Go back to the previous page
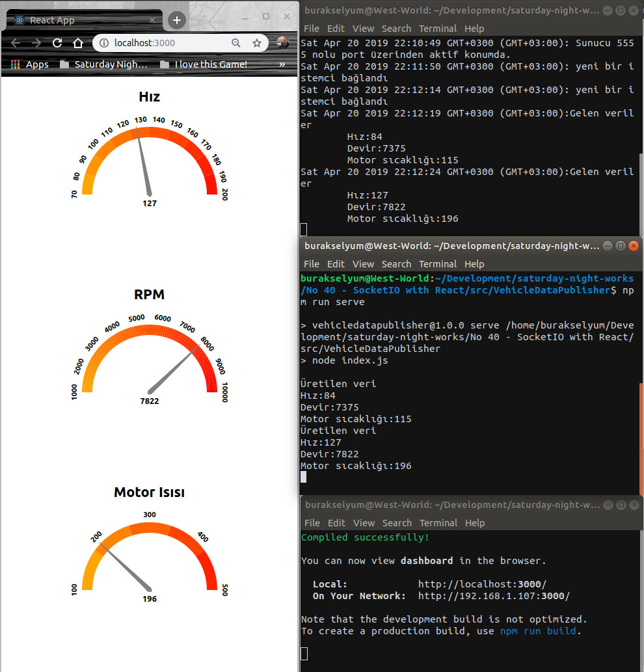The image size is (644, 672). point(16,43)
